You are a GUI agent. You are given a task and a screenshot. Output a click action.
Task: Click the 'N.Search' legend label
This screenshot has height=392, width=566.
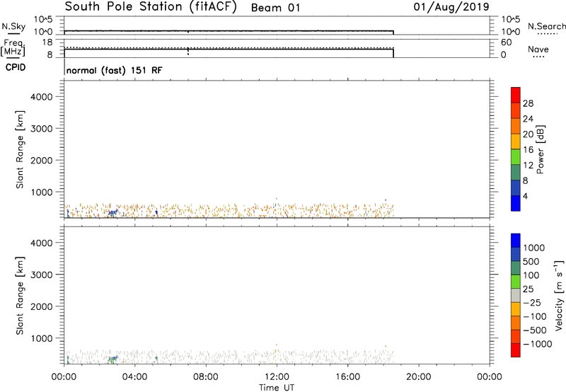coord(546,26)
